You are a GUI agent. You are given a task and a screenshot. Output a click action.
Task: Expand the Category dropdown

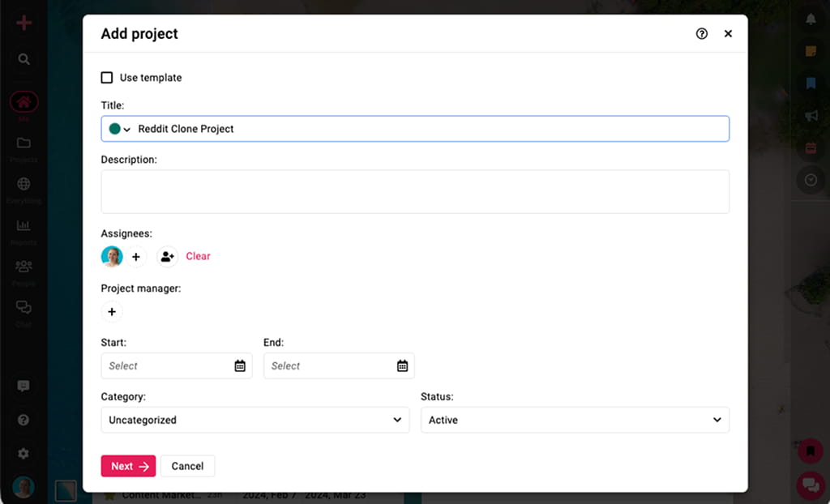coord(255,420)
